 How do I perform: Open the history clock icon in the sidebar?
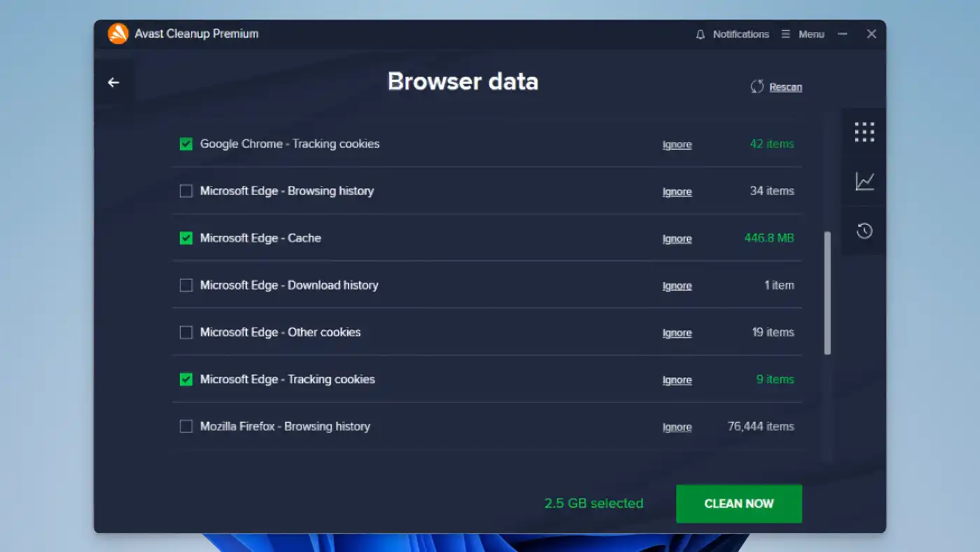tap(864, 230)
